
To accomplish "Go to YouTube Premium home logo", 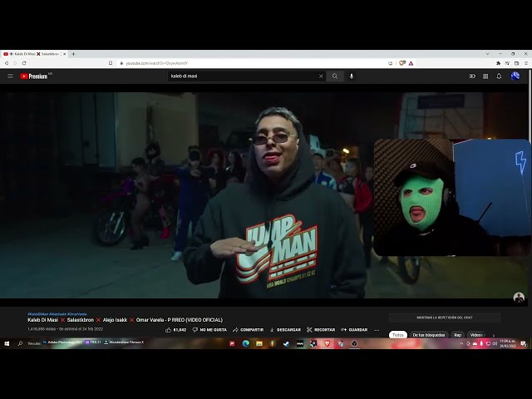I will click(x=34, y=76).
